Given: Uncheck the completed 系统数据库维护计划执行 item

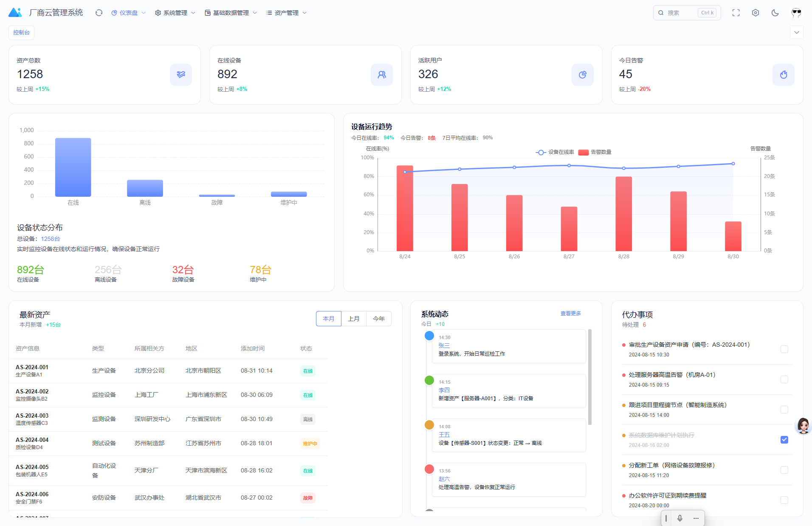Looking at the screenshot, I should pyautogui.click(x=784, y=440).
